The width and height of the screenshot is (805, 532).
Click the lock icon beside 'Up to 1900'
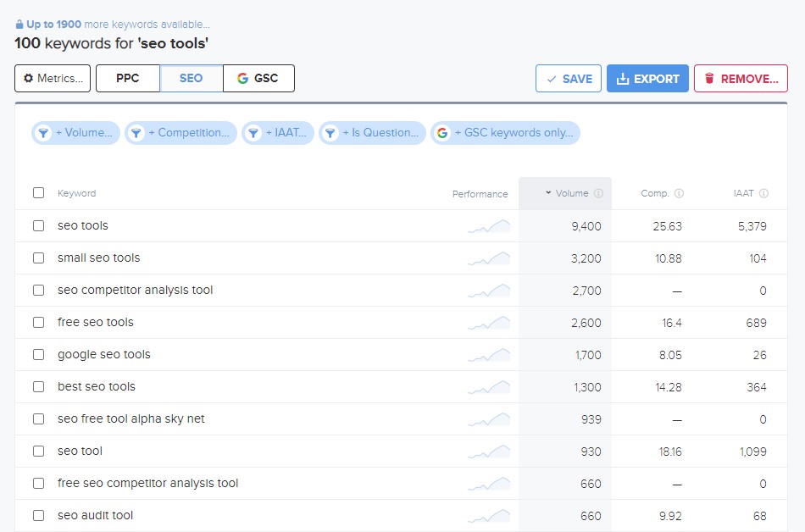coord(19,25)
